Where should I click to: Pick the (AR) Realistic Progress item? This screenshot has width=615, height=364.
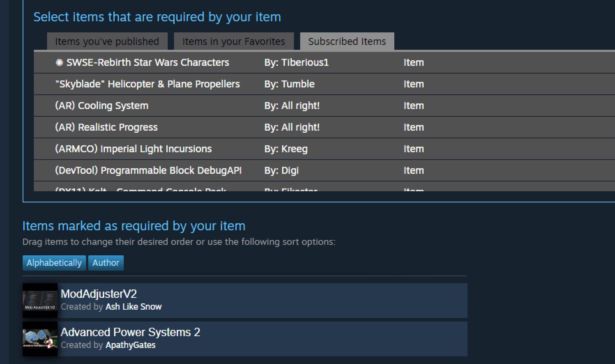(x=324, y=127)
